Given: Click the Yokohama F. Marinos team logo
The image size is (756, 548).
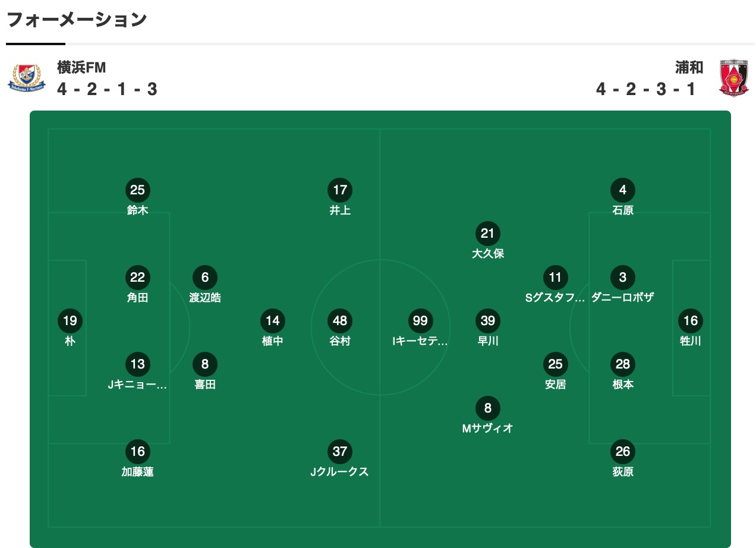Looking at the screenshot, I should pos(26,78).
